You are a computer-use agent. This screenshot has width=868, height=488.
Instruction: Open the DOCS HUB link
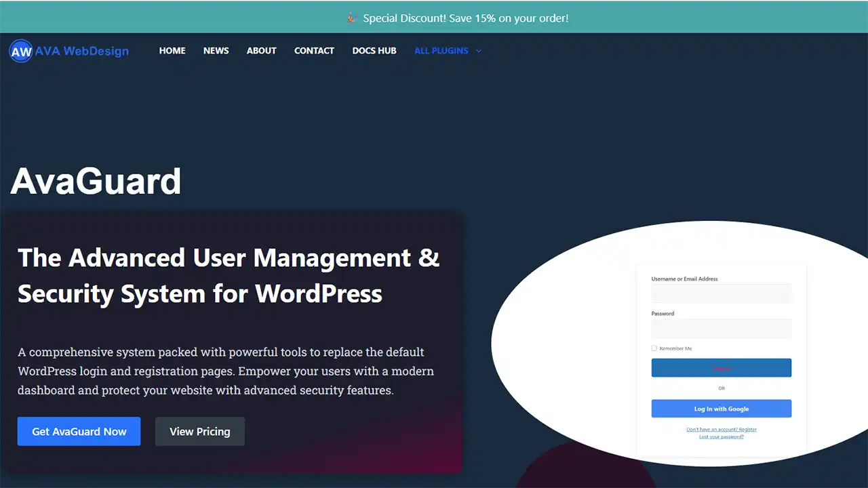[374, 51]
